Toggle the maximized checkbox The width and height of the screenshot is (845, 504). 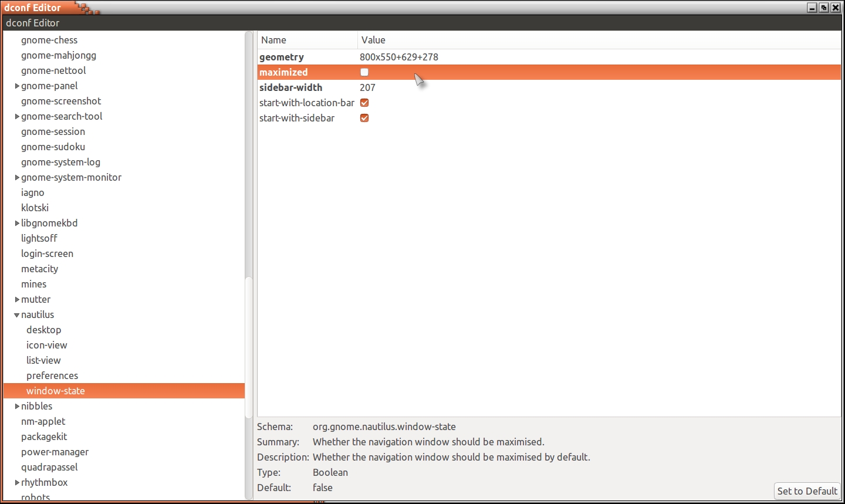364,72
